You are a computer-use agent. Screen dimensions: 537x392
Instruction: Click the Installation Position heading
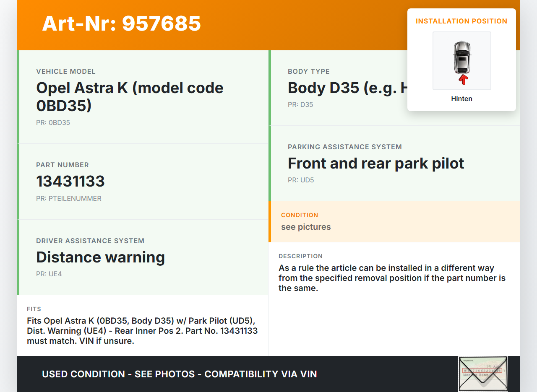pos(461,21)
